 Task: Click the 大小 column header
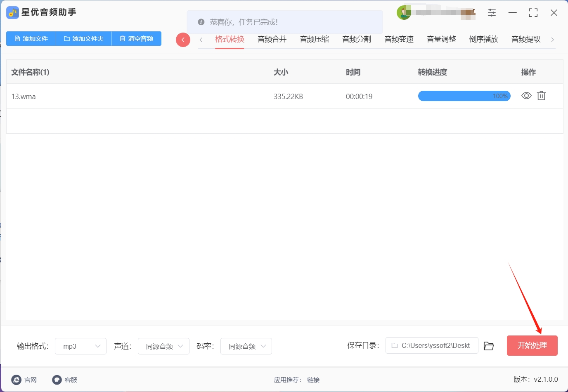(281, 72)
